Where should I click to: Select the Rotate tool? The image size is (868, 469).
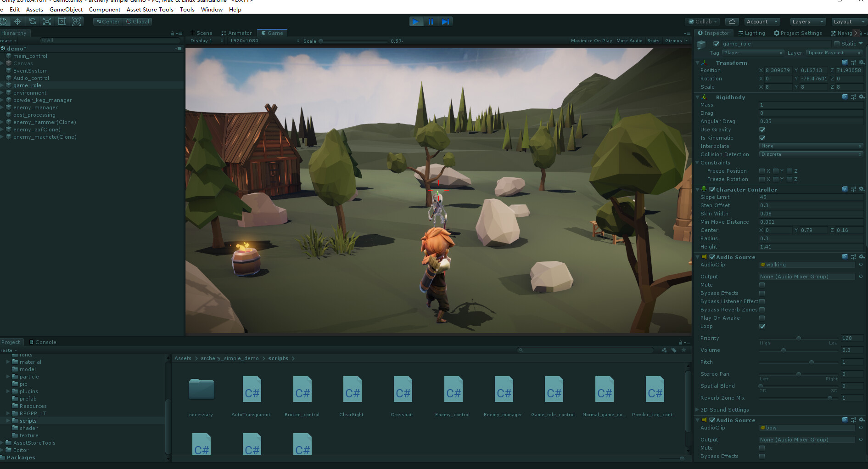coord(32,22)
